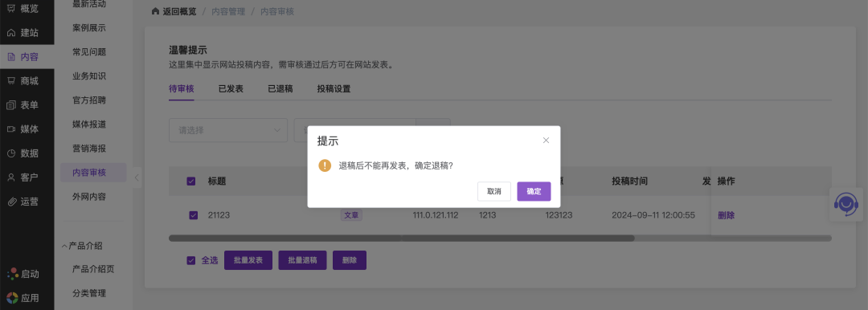
Task: Toggle the 全选 checkbox
Action: [x=191, y=260]
